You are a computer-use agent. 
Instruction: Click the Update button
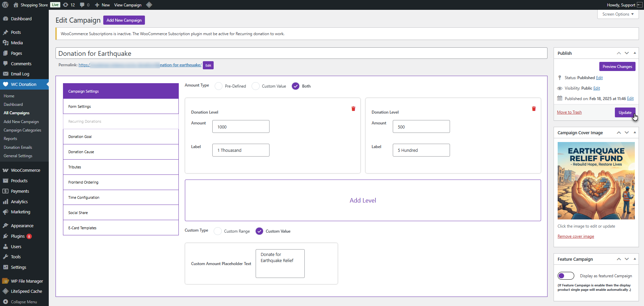coord(625,112)
